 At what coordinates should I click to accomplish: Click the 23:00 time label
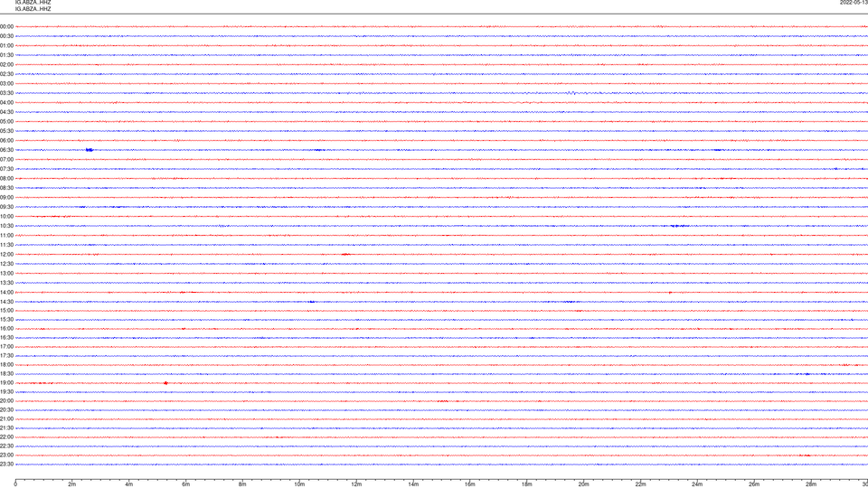(6, 455)
